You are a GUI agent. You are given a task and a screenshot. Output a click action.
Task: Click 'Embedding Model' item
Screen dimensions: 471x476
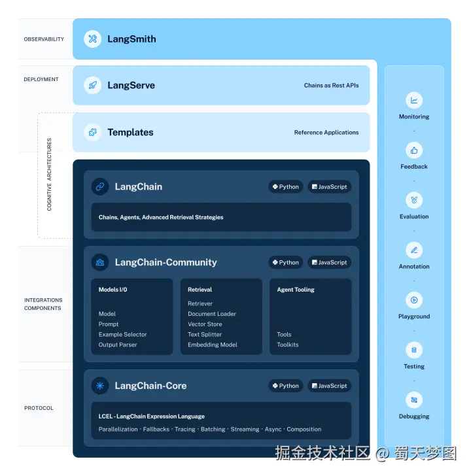click(213, 345)
